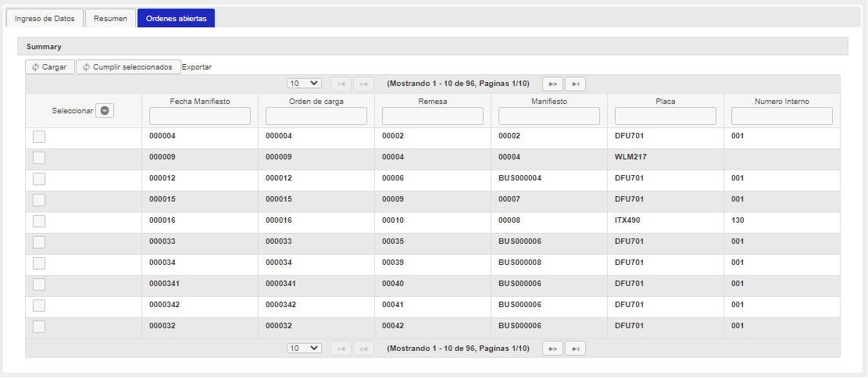This screenshot has height=379, width=868.
Task: Click next page icon in bottom paginator
Action: tap(553, 349)
